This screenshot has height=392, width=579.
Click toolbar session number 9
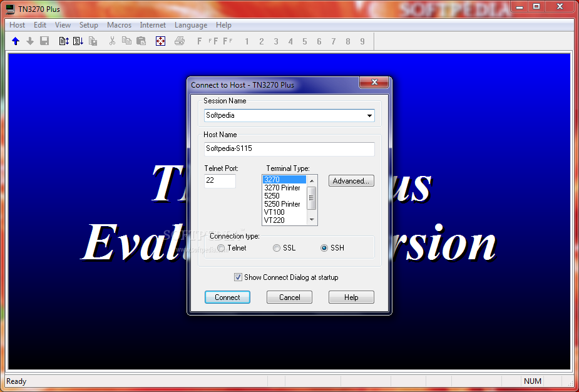[362, 41]
